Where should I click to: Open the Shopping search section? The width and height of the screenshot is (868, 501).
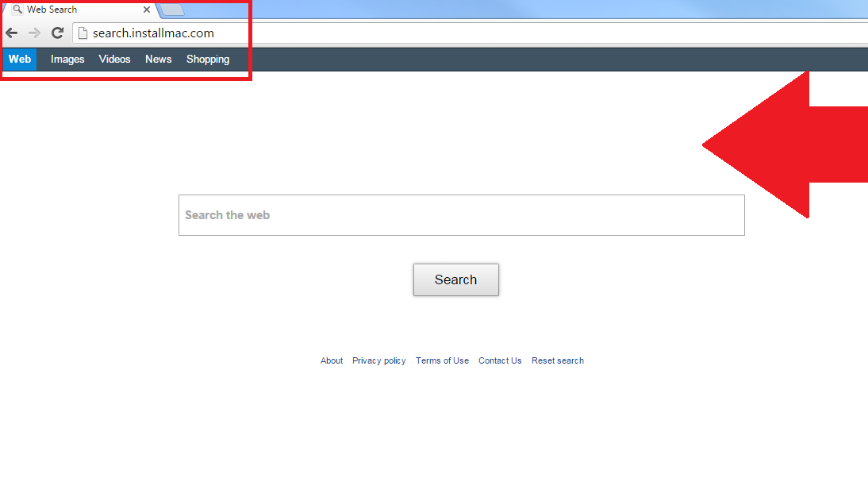pos(207,59)
